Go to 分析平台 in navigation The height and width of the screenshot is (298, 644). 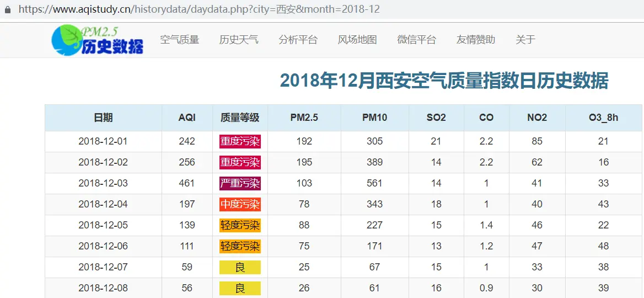pos(298,40)
